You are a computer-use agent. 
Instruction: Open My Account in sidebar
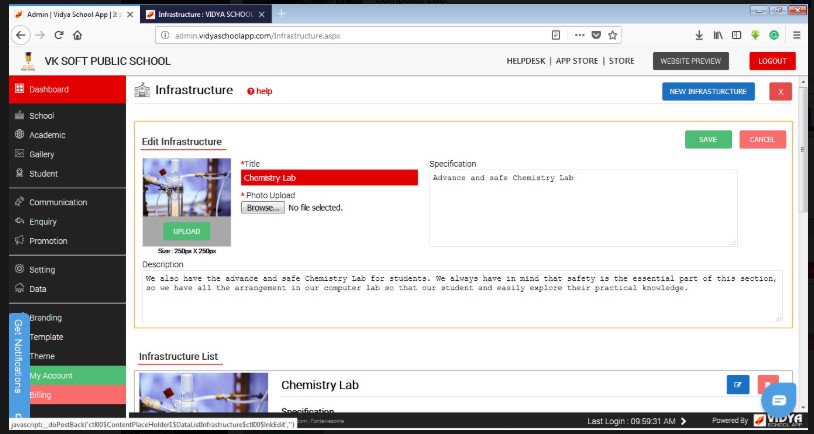(67, 375)
